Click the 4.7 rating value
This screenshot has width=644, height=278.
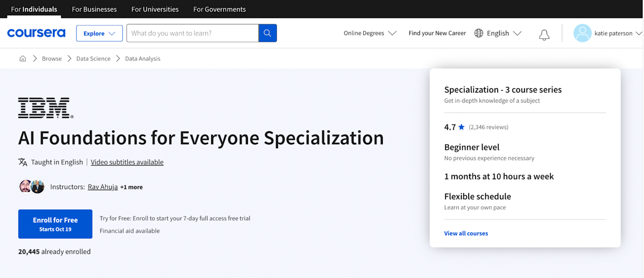pos(450,127)
